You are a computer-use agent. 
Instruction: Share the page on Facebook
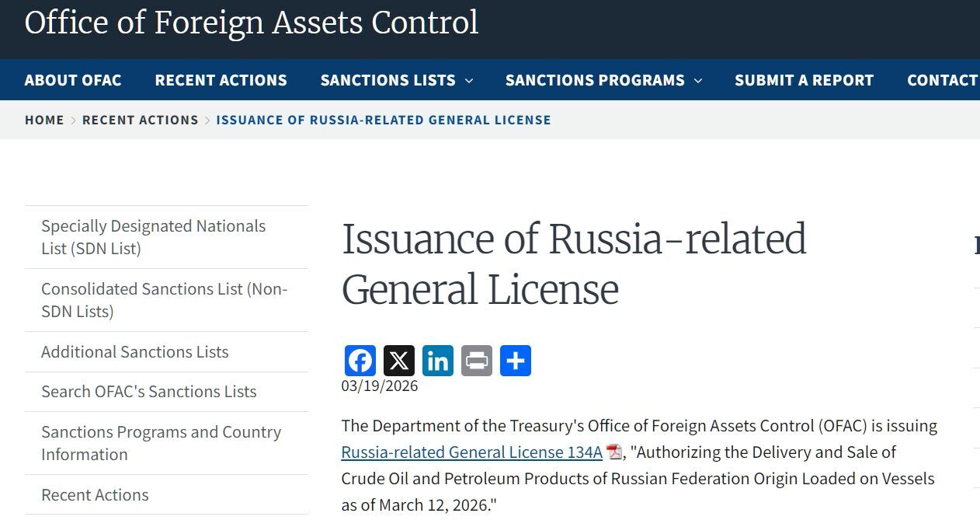click(x=360, y=360)
